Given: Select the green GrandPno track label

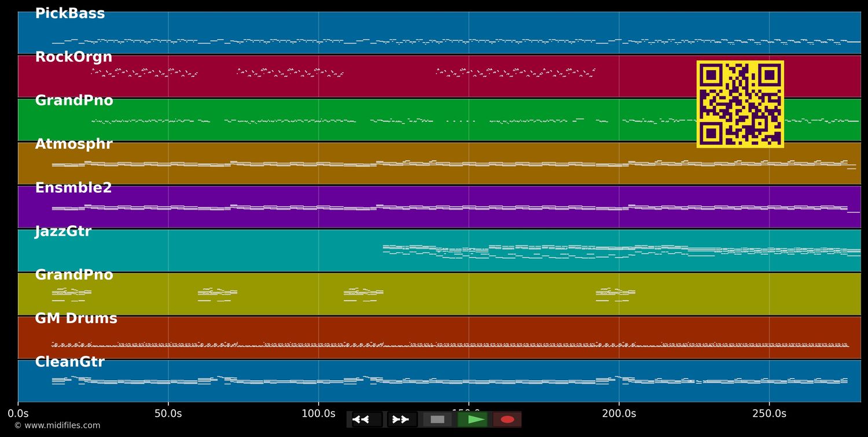Looking at the screenshot, I should point(74,101).
